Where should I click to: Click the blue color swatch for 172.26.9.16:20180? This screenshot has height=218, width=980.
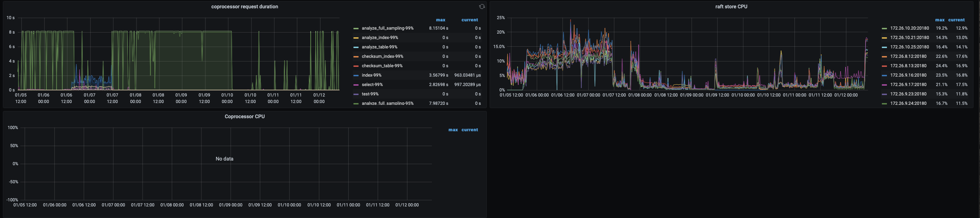coord(884,76)
